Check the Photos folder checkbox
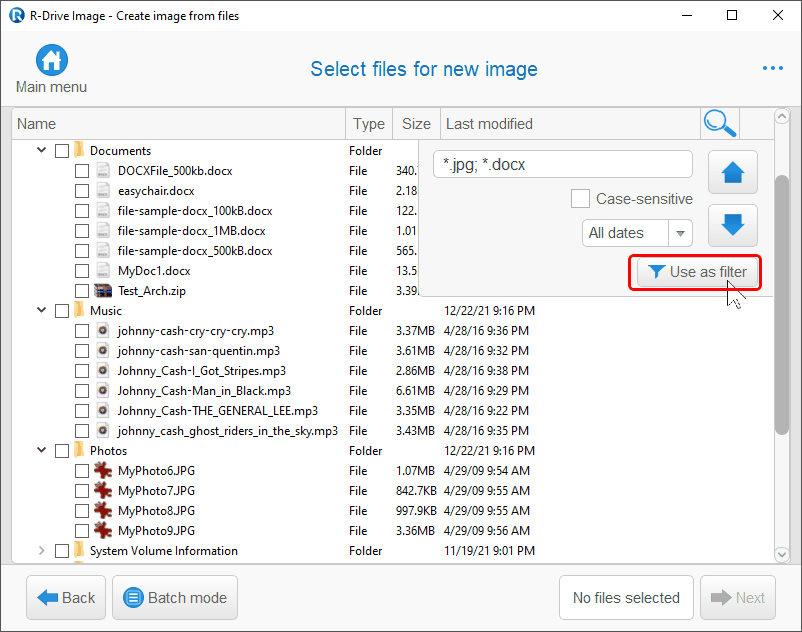Viewport: 802px width, 632px height. [x=62, y=451]
